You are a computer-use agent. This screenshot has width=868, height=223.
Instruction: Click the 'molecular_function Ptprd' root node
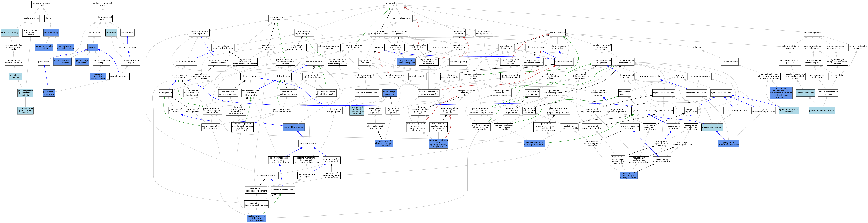pos(41,4)
